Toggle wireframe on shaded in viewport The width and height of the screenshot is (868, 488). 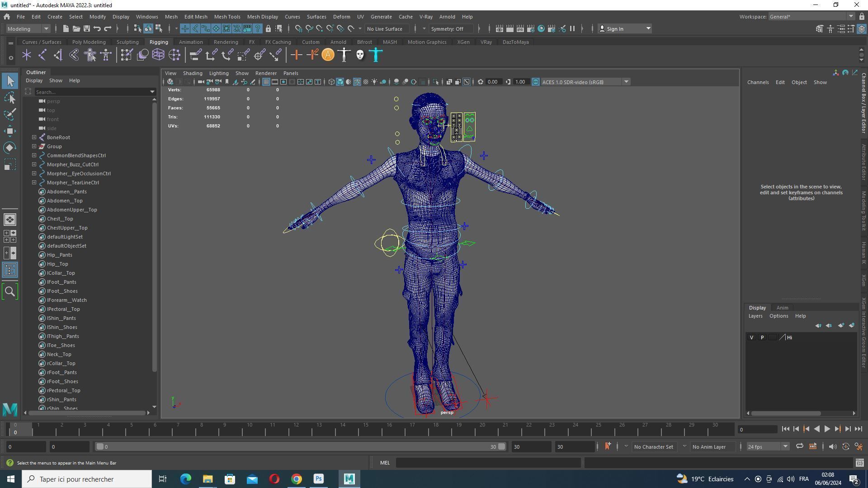click(x=357, y=82)
